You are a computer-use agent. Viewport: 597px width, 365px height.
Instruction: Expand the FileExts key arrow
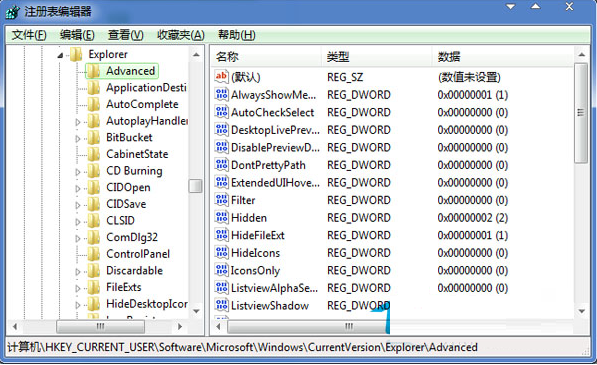pos(78,288)
